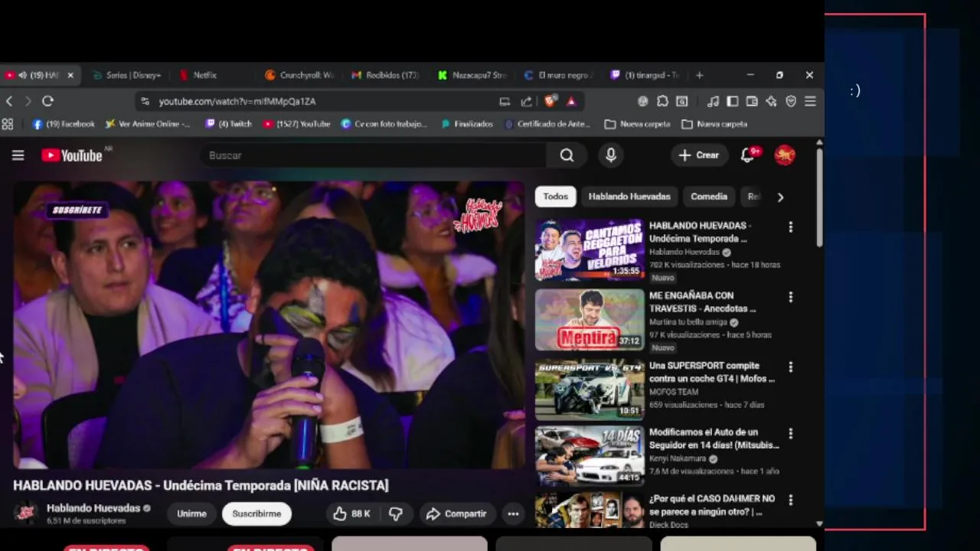Reload the page with refresh icon

click(47, 101)
